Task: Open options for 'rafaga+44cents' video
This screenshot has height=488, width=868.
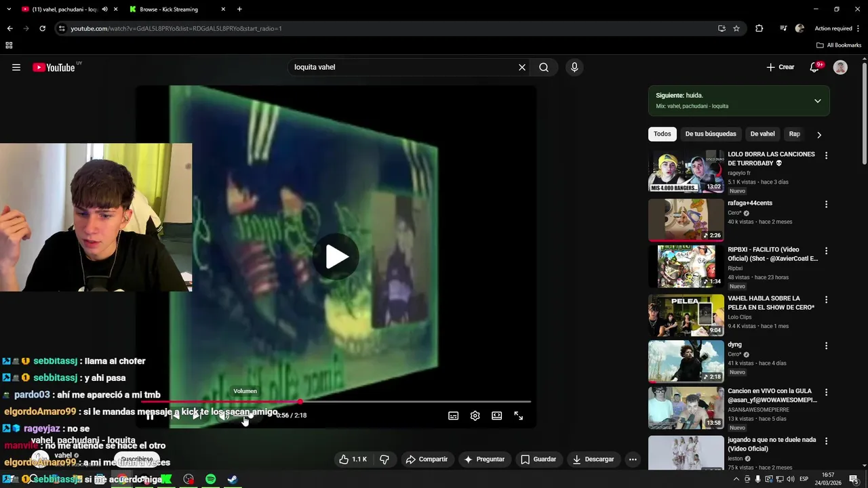Action: [x=826, y=204]
